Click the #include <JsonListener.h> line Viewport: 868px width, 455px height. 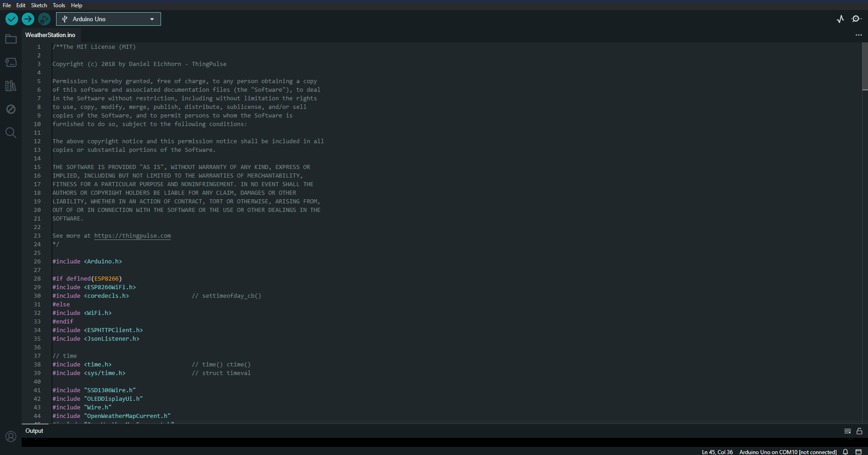(x=96, y=339)
